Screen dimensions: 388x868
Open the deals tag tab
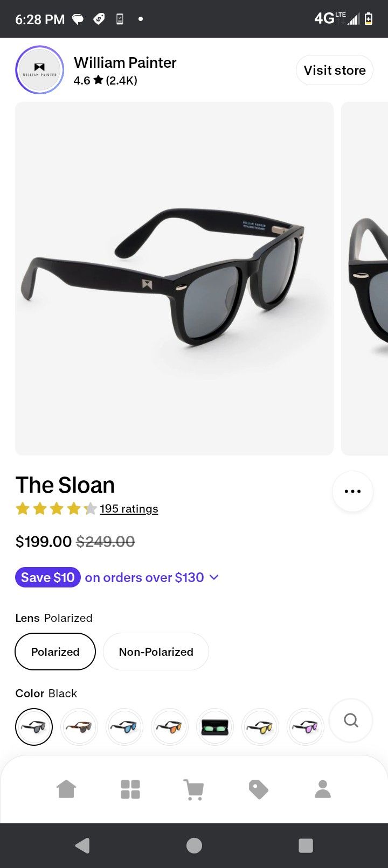pos(258,789)
